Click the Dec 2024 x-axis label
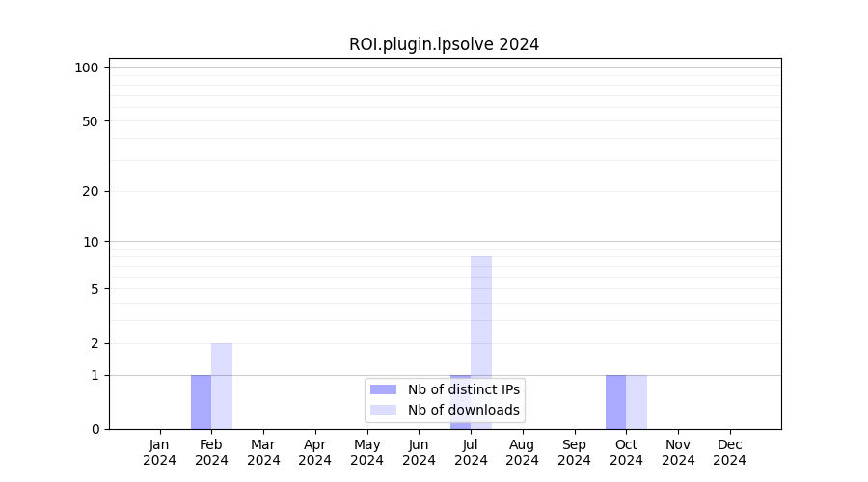The height and width of the screenshot is (482, 868). click(729, 452)
